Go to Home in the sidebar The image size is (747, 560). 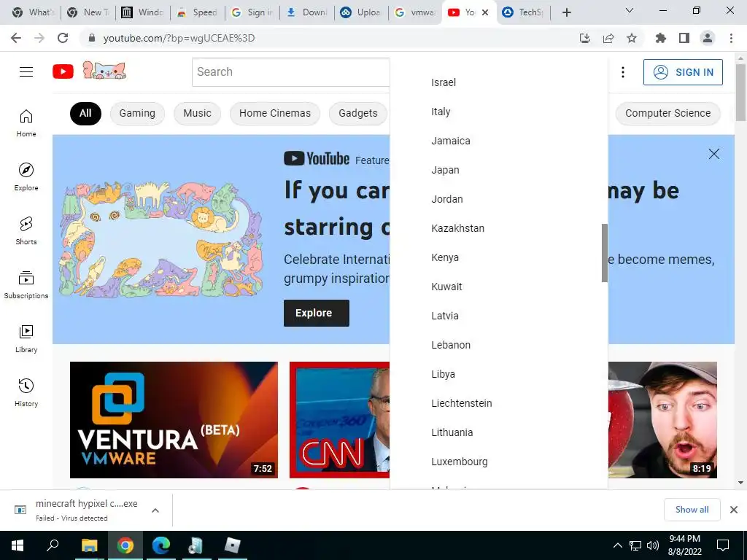[x=26, y=122]
